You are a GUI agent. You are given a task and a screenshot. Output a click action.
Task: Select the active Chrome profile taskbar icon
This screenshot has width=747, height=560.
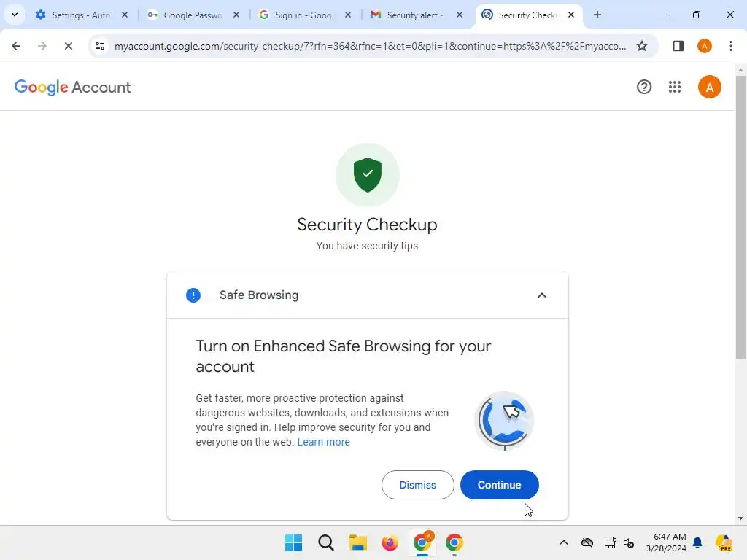coord(422,542)
